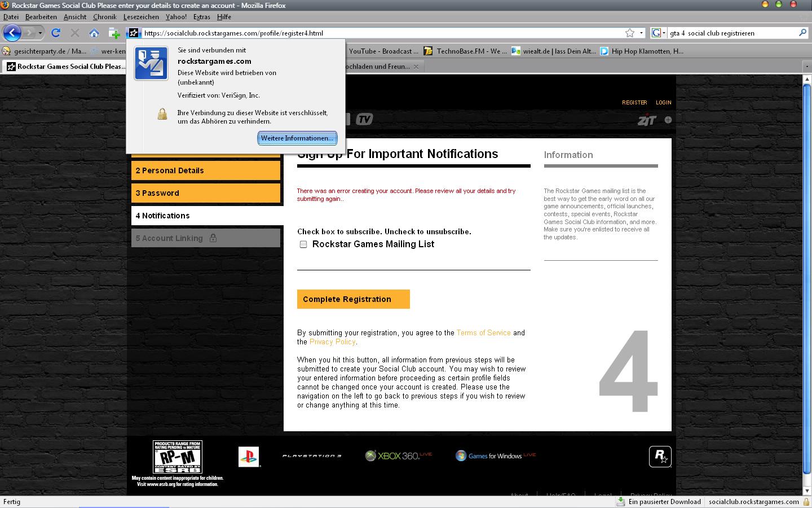Open the wiealt.de bookmark
Image resolution: width=812 pixels, height=508 pixels.
554,51
